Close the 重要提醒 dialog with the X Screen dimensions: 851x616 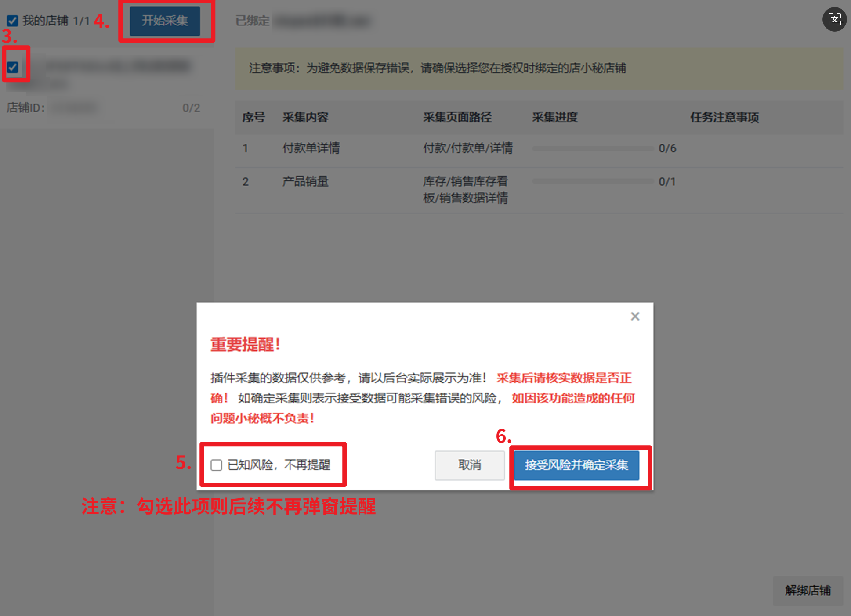635,317
